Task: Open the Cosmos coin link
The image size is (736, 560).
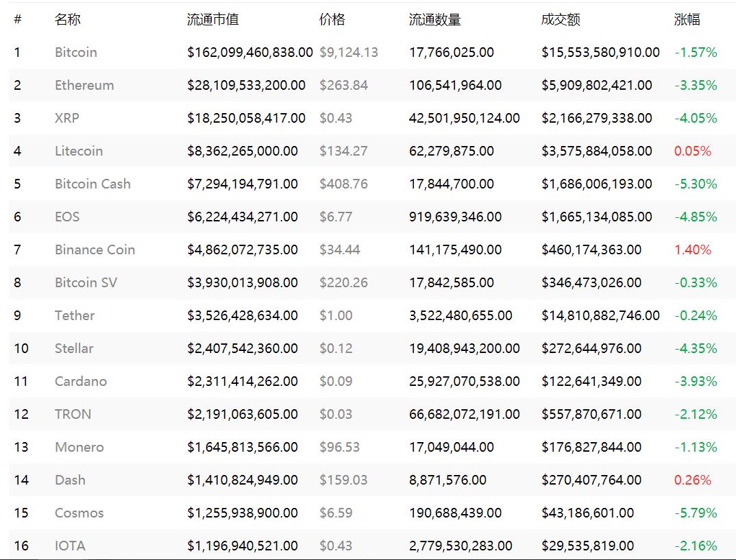Action: [79, 513]
